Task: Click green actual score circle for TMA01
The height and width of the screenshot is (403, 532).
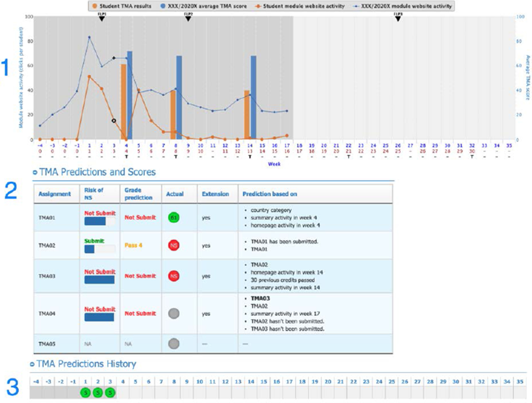Action: pyautogui.click(x=174, y=217)
